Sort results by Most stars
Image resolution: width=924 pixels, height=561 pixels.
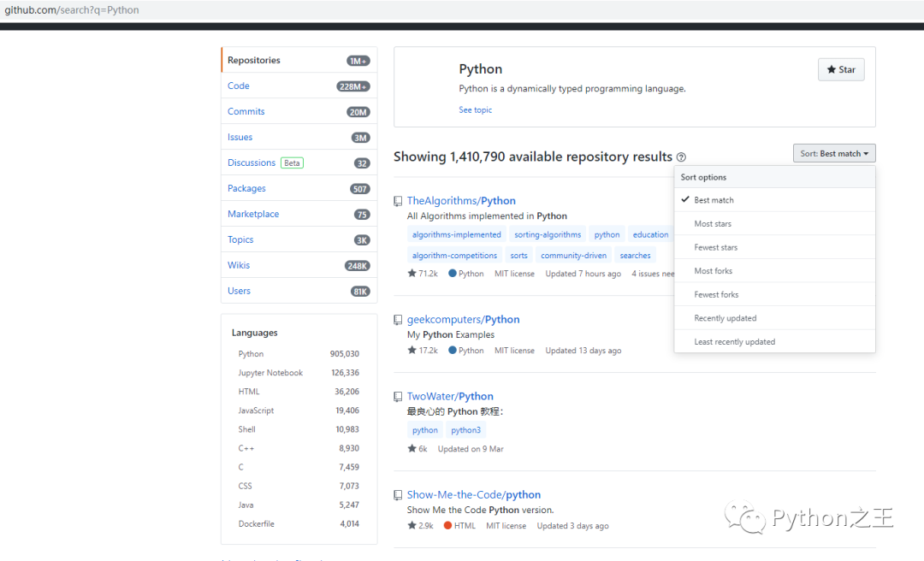pyautogui.click(x=774, y=223)
